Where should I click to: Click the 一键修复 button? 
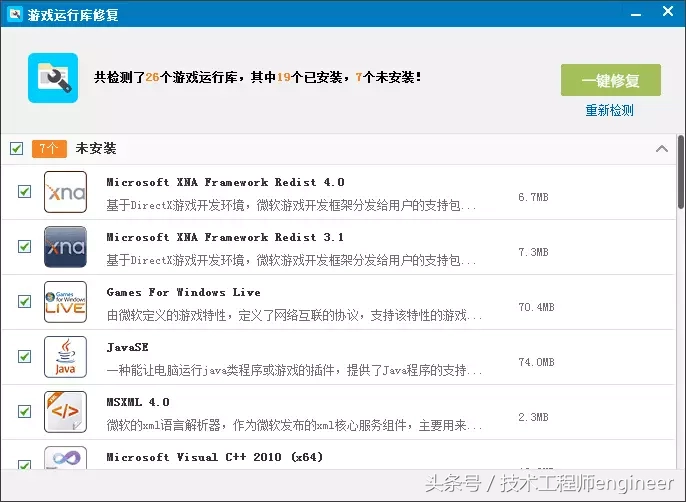click(611, 80)
